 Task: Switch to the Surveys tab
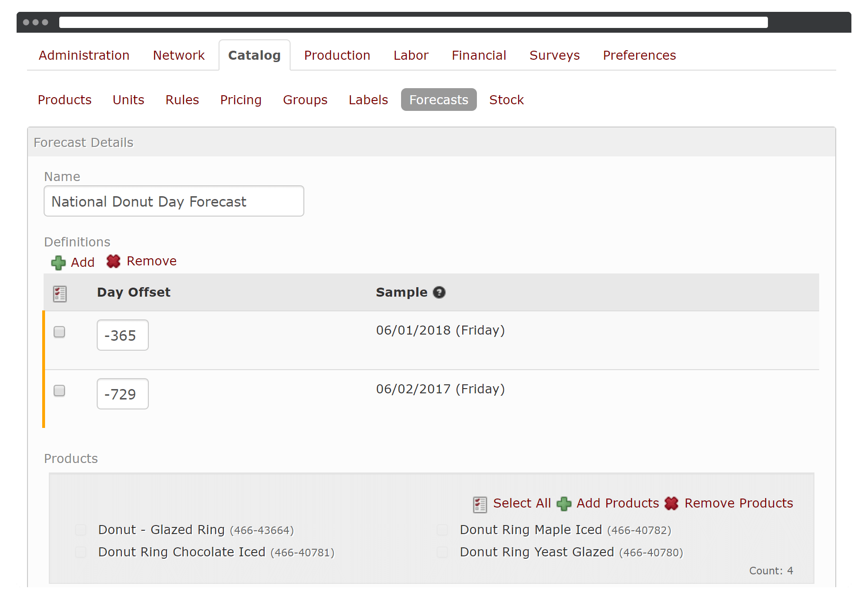[x=554, y=55]
